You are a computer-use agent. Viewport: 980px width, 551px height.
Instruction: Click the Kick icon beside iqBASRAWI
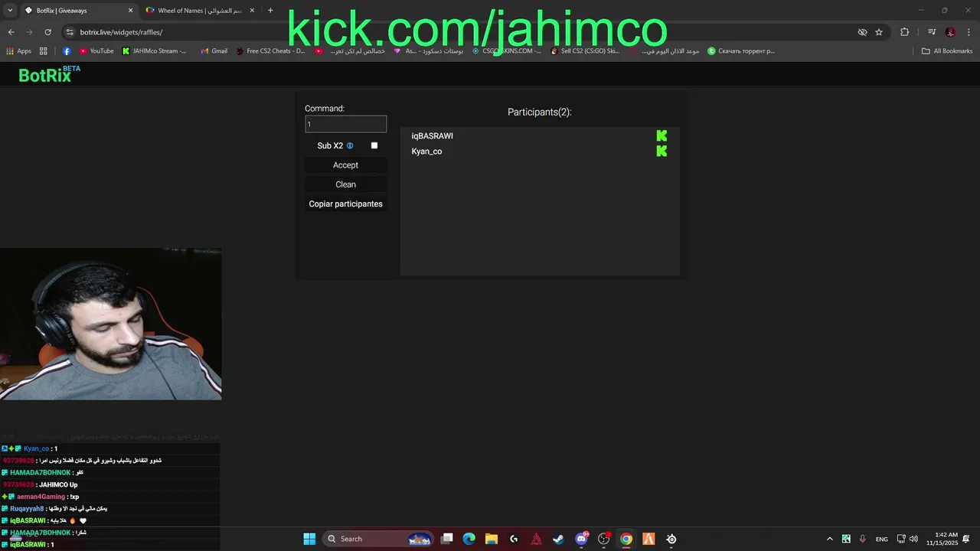click(661, 136)
